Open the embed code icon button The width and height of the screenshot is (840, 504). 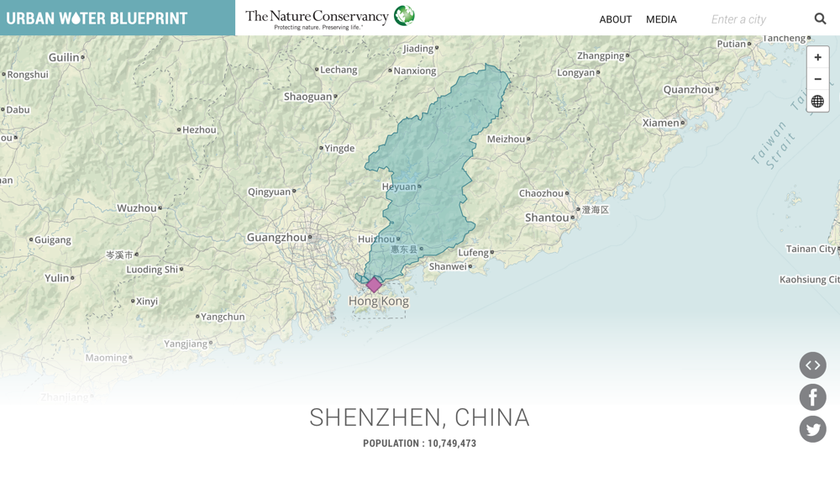[x=812, y=365]
